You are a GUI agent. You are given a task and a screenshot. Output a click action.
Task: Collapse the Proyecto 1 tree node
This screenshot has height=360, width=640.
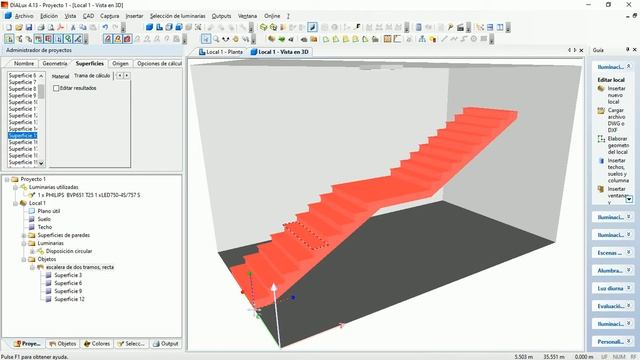pyautogui.click(x=7, y=179)
